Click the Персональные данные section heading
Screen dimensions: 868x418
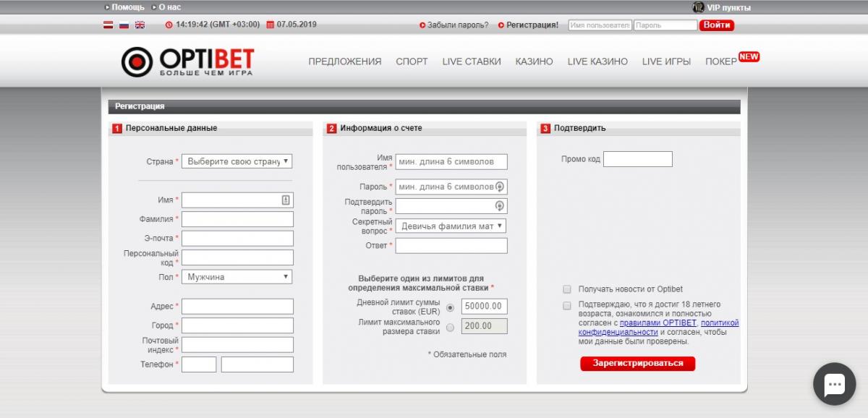(x=171, y=128)
